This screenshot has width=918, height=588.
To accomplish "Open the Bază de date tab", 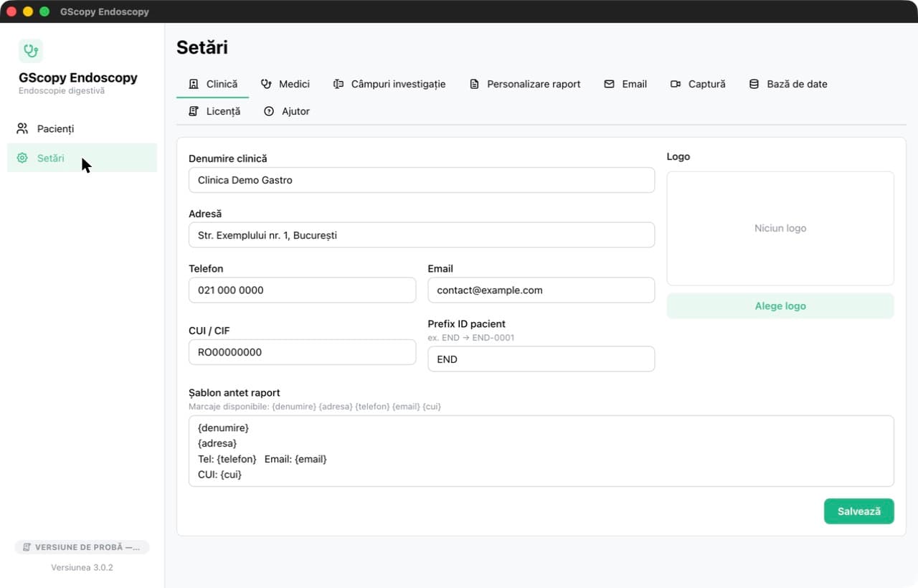I will (788, 84).
